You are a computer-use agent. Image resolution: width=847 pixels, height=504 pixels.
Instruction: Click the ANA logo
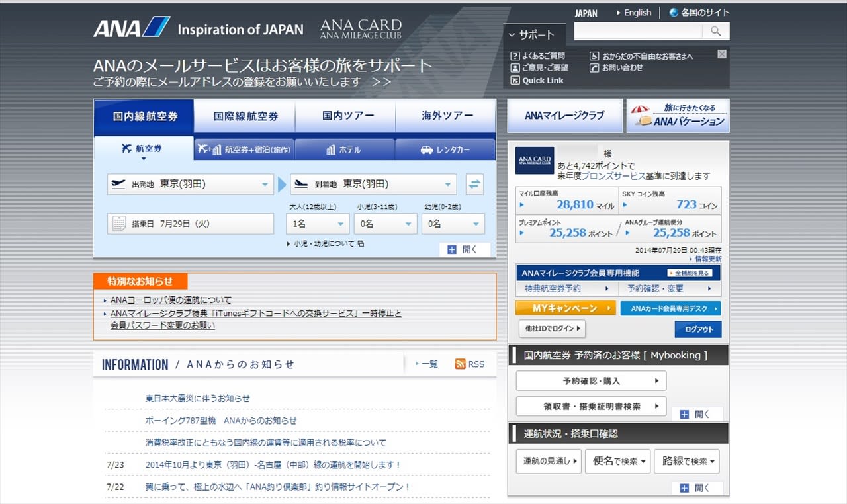[132, 28]
